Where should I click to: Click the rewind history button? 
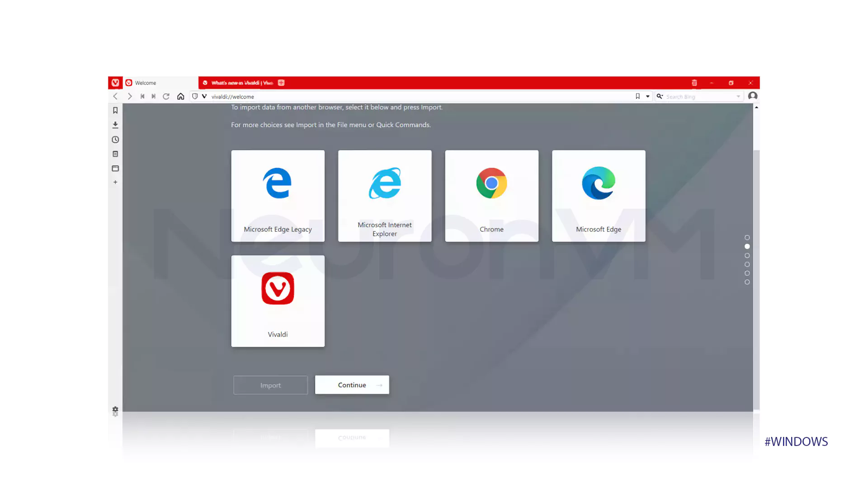click(142, 96)
